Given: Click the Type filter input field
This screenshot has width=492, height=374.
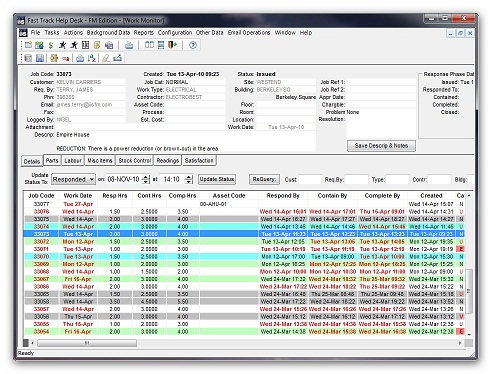Looking at the screenshot, I should pos(397,179).
